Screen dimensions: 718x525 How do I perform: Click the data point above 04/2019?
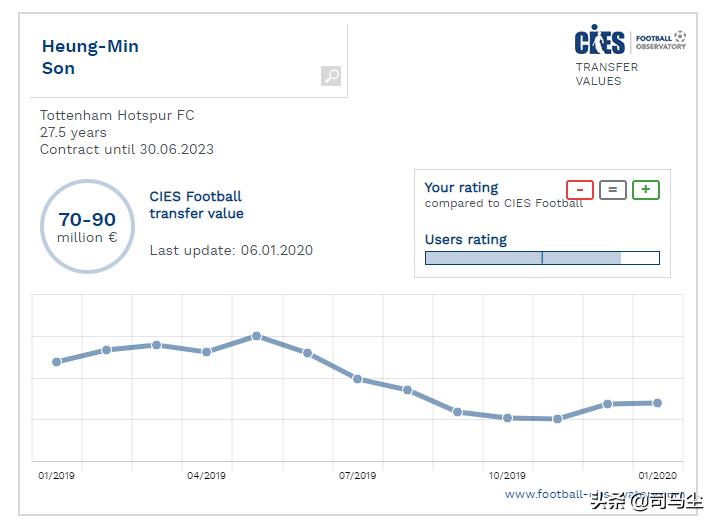[x=207, y=352]
